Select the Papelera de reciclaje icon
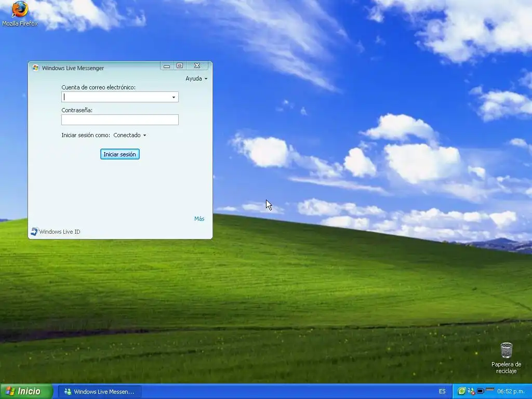 [506, 358]
